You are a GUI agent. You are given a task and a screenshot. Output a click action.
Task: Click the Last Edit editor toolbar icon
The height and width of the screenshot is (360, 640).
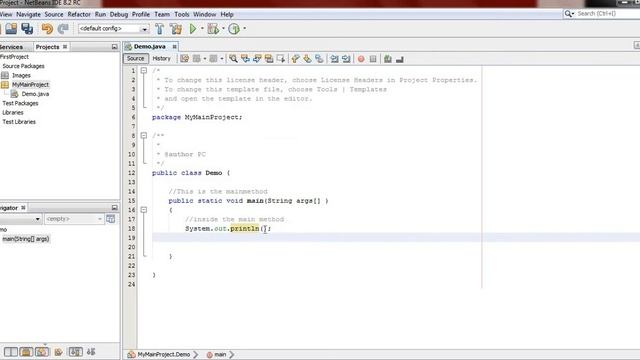184,59
